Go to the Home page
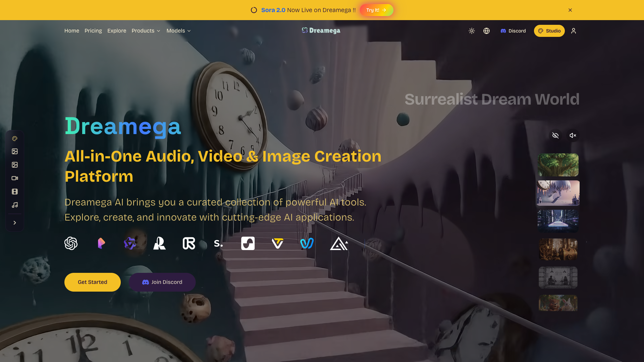Viewport: 644px width, 362px height. (72, 31)
